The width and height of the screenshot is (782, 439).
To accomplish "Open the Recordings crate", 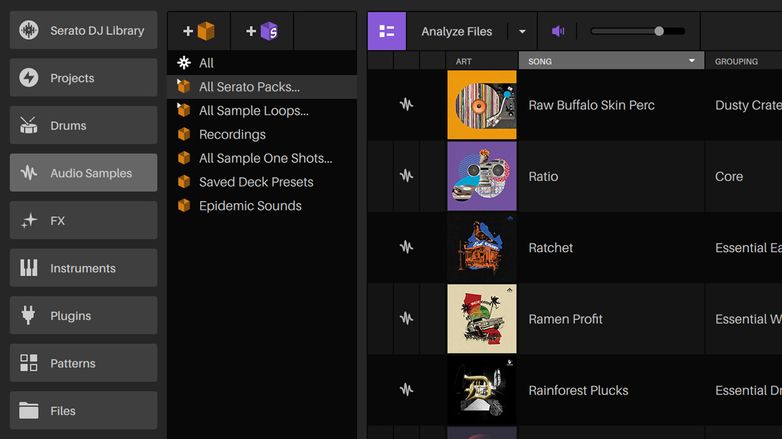I will pos(262,134).
